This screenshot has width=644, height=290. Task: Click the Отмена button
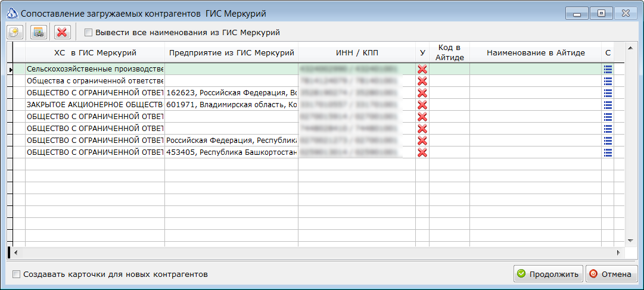[x=612, y=274]
